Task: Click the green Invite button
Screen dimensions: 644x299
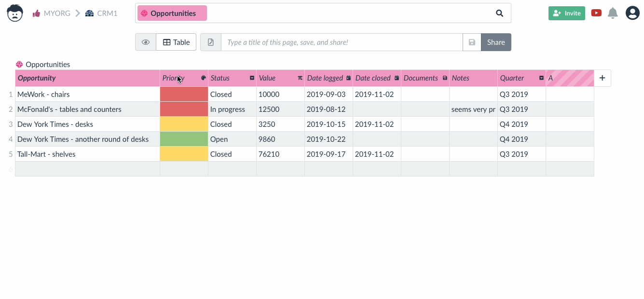Action: (567, 13)
